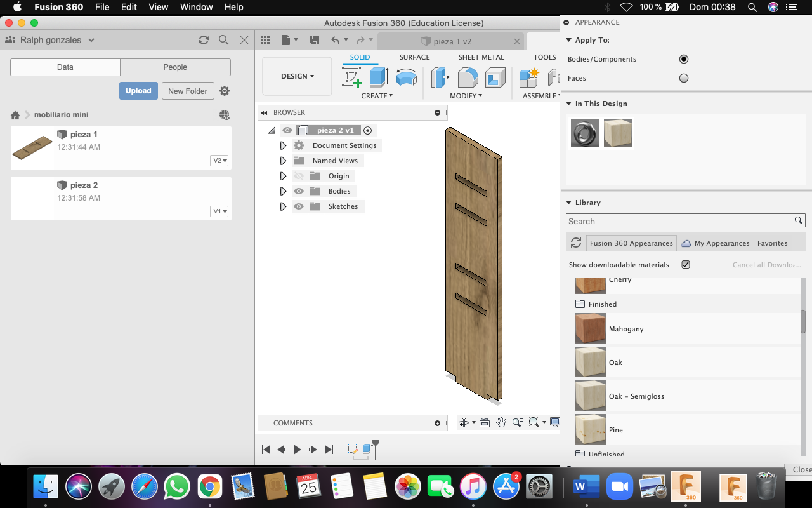This screenshot has height=508, width=812.
Task: Select the Oak - Semigloss appearance swatch
Action: pos(591,396)
